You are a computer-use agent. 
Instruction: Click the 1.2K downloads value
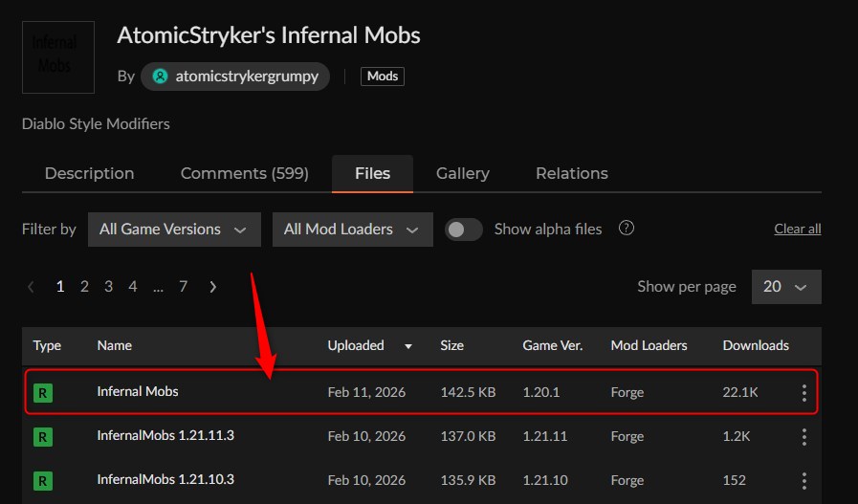(x=737, y=436)
